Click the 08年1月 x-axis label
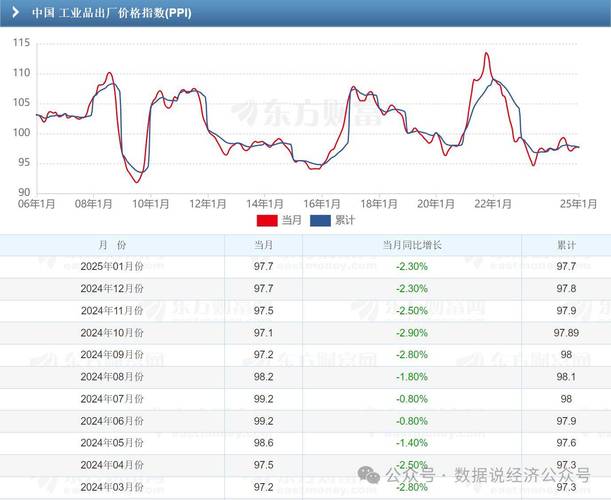This screenshot has height=500, width=611. click(94, 204)
